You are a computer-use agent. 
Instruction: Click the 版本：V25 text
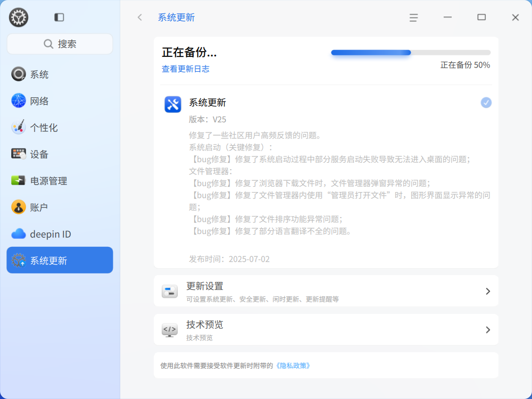click(x=207, y=119)
